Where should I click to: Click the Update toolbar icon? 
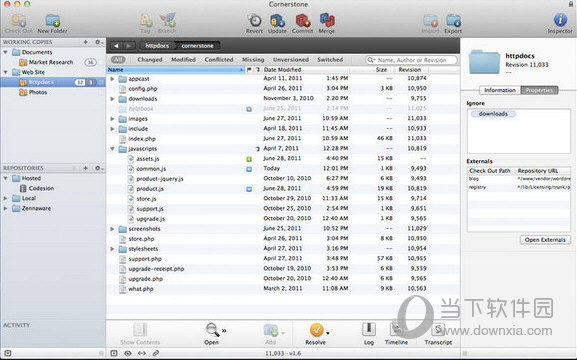pyautogui.click(x=277, y=20)
